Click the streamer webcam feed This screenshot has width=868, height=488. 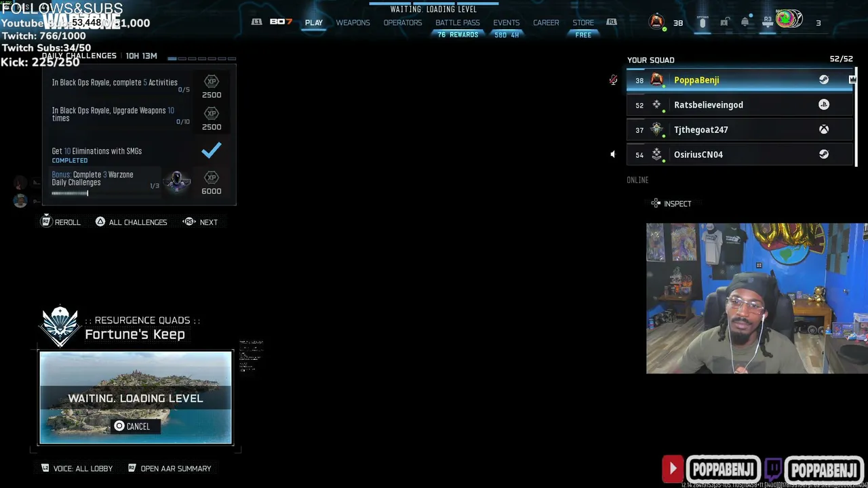pyautogui.click(x=757, y=298)
